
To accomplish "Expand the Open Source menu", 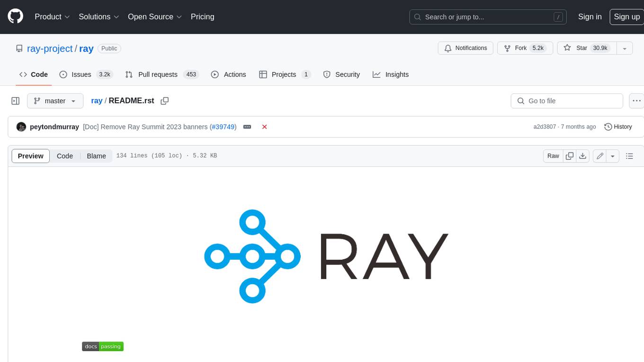I will [x=155, y=17].
